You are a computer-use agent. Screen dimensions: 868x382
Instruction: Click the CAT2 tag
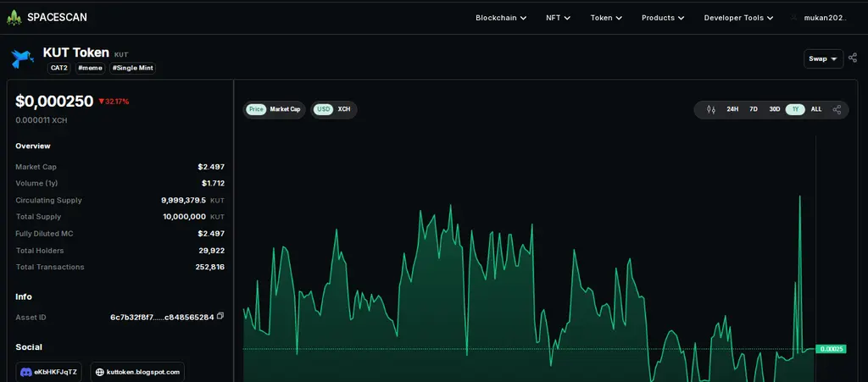[58, 68]
